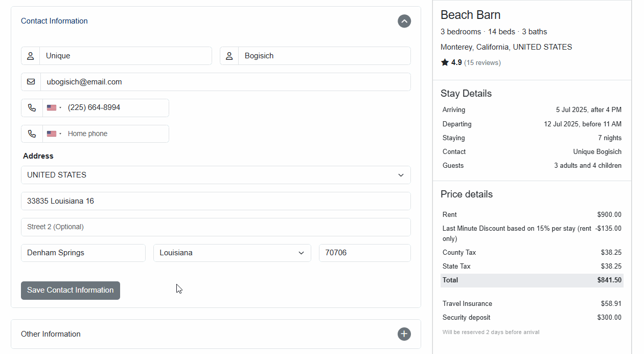
Task: Click the person icon beside last name
Action: [x=229, y=56]
